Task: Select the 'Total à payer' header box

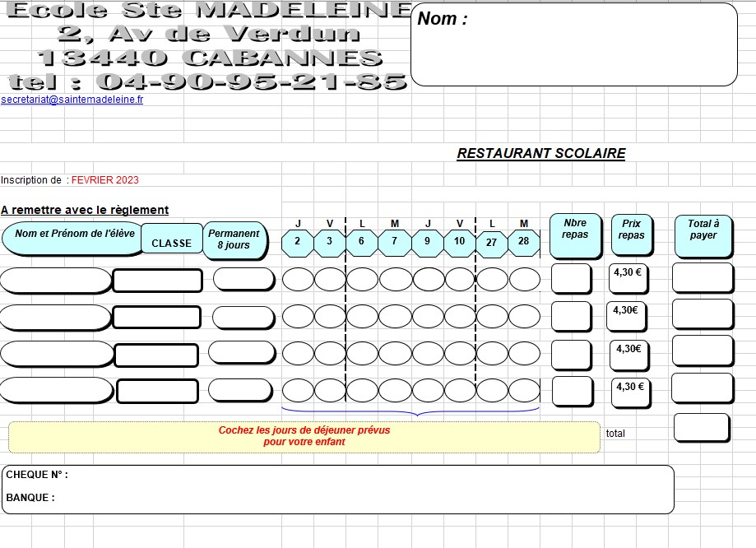Action: [x=703, y=236]
